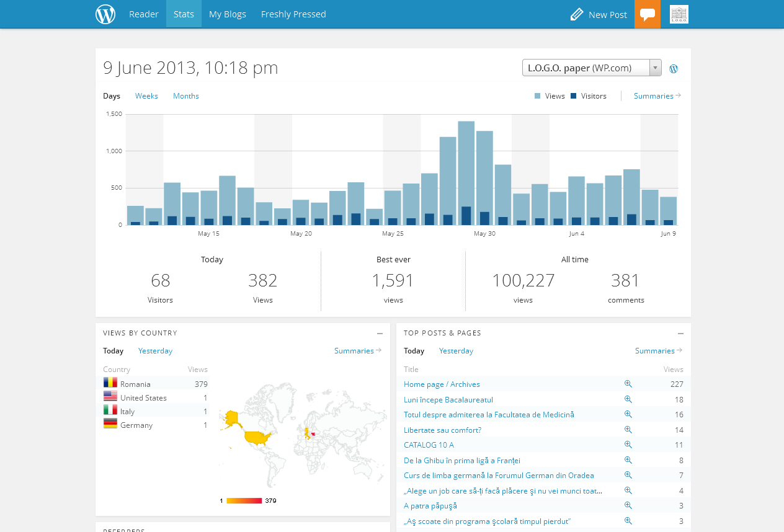Click magnifier icon for Libertate sau comfort?
The height and width of the screenshot is (532, 784).
628,430
